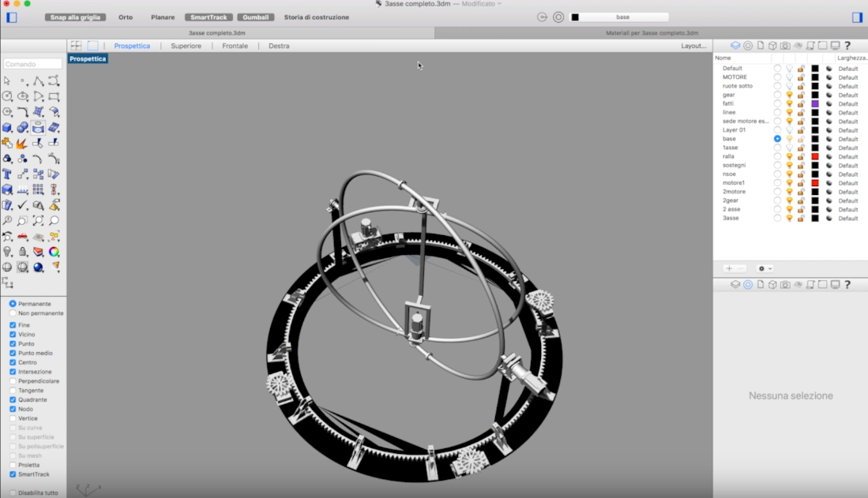Enable Orto mode in the top bar

[x=126, y=17]
